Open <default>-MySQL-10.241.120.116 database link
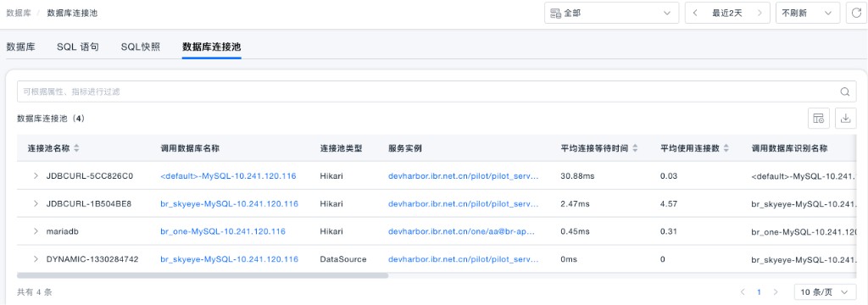 [228, 176]
